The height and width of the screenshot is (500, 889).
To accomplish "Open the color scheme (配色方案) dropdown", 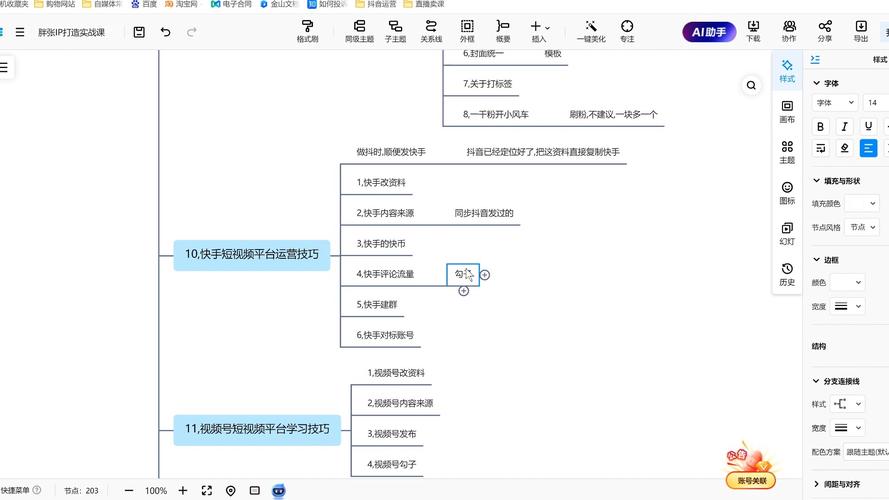I will (866, 452).
